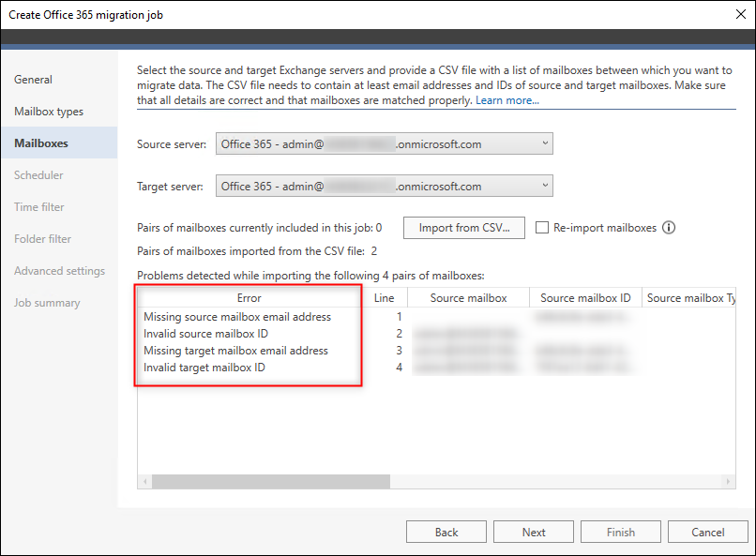Close the migration job dialog

741,14
